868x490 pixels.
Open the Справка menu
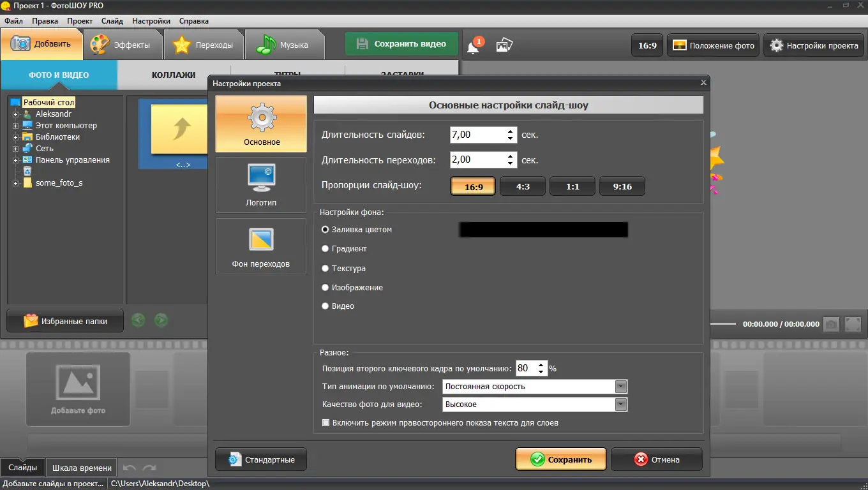coord(194,21)
